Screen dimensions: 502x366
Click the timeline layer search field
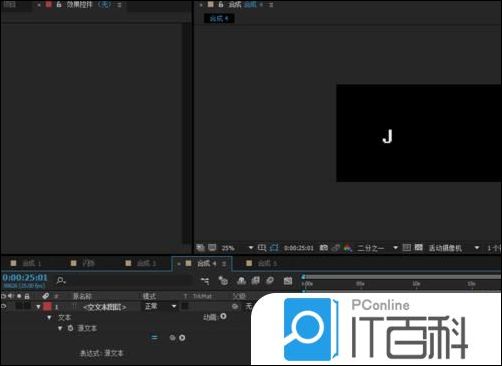coord(128,281)
